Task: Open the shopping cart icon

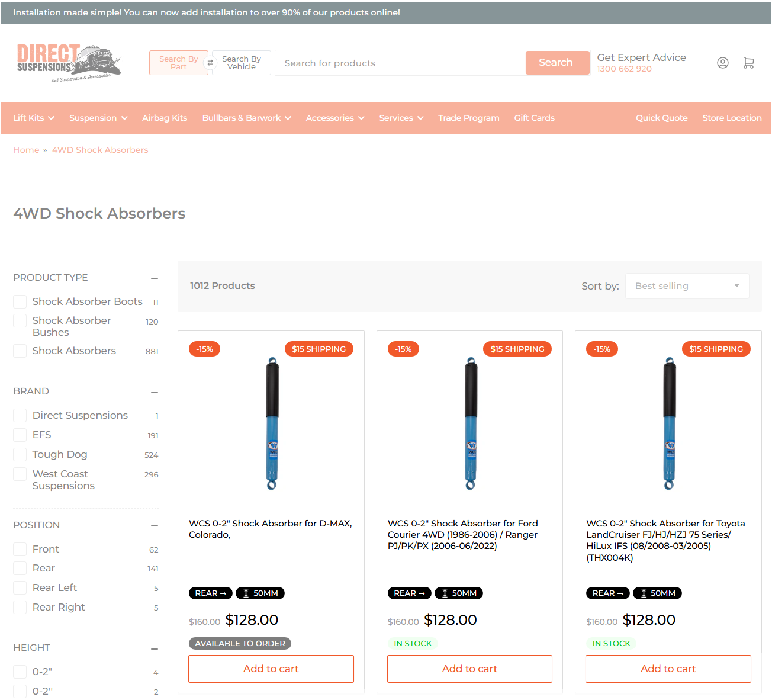Action: pyautogui.click(x=748, y=63)
